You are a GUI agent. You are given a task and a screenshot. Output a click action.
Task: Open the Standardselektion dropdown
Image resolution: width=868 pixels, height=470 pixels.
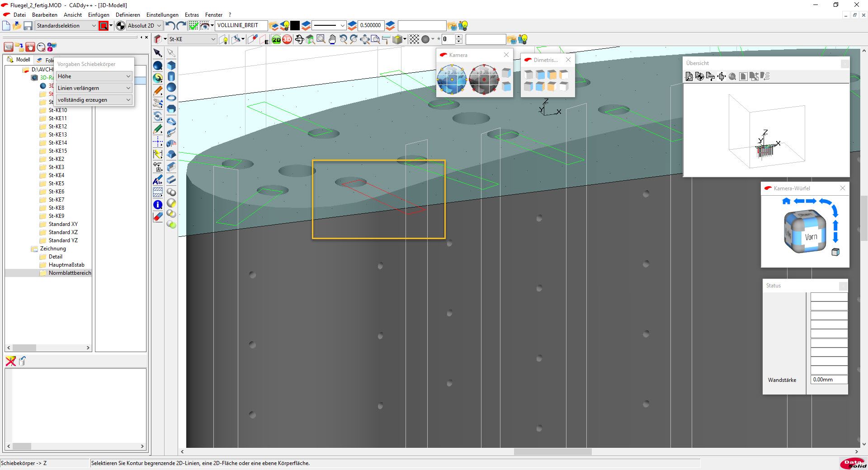click(x=66, y=26)
